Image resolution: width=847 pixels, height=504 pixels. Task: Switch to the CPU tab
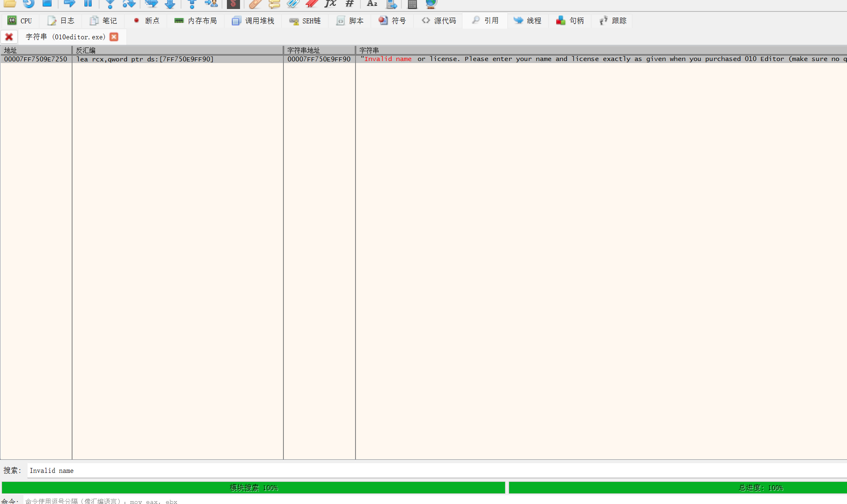pyautogui.click(x=20, y=20)
